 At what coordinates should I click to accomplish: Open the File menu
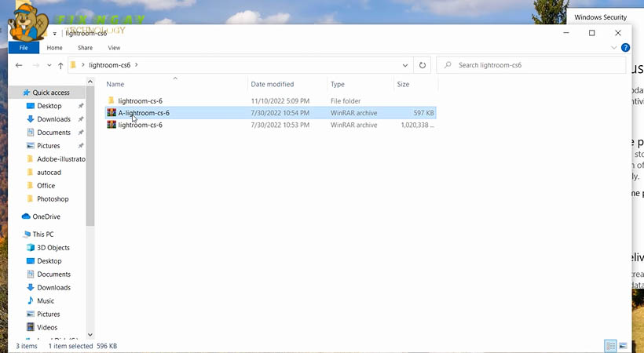(x=24, y=48)
